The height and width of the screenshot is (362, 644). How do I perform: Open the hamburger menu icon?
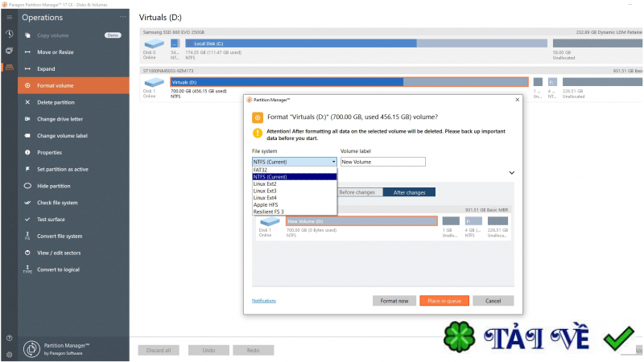point(9,17)
